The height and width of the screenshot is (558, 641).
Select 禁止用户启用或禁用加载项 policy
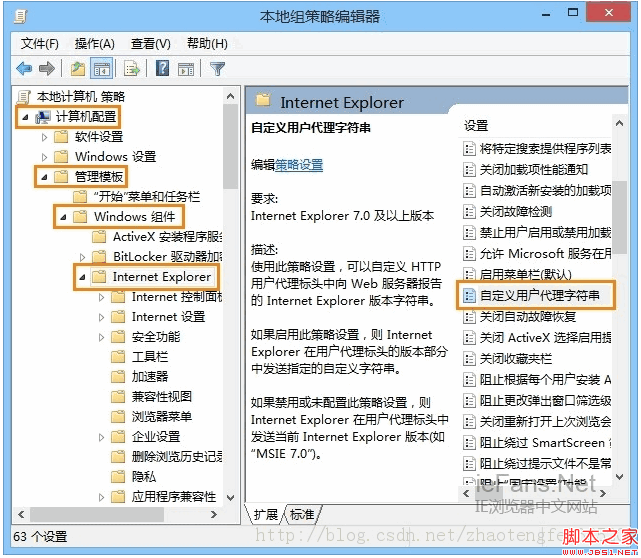point(538,233)
